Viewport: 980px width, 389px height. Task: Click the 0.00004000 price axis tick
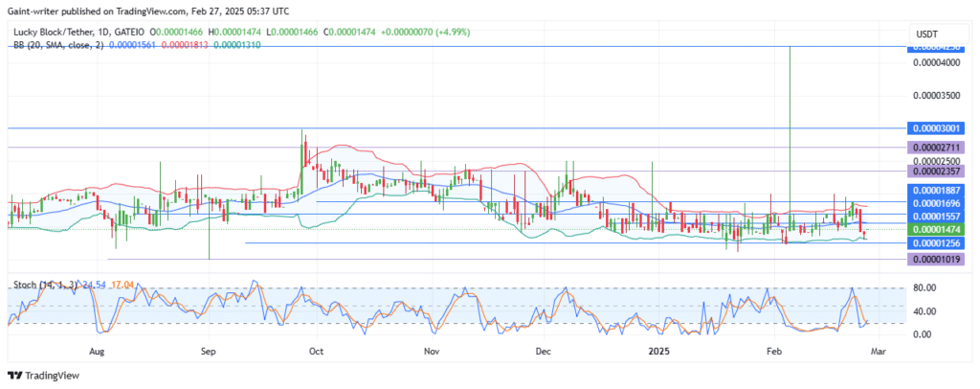pyautogui.click(x=935, y=62)
